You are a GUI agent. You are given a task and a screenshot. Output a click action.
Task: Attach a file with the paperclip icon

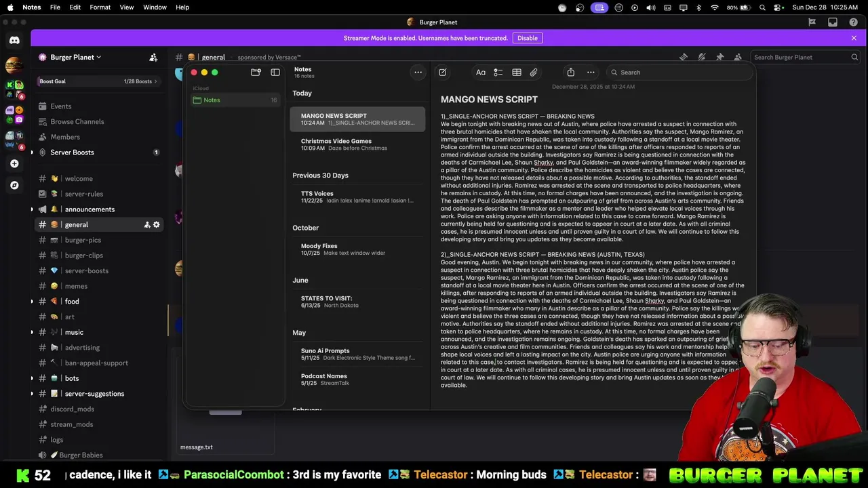[x=534, y=73]
